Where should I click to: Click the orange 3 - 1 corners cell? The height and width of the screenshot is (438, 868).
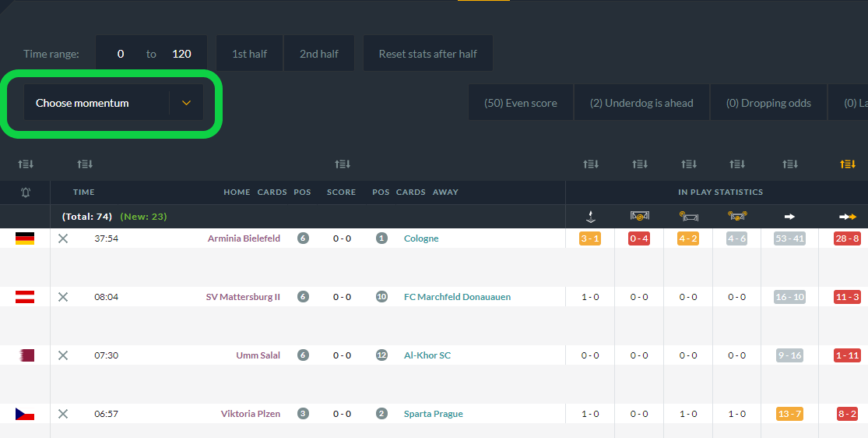(590, 238)
